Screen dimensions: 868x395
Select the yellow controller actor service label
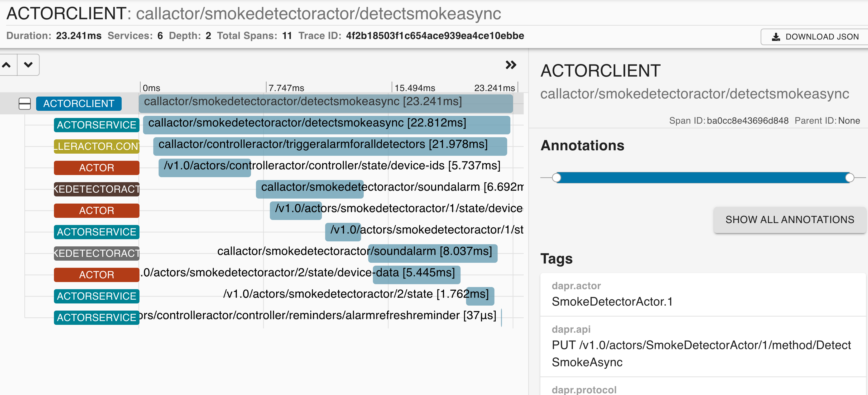pos(96,146)
